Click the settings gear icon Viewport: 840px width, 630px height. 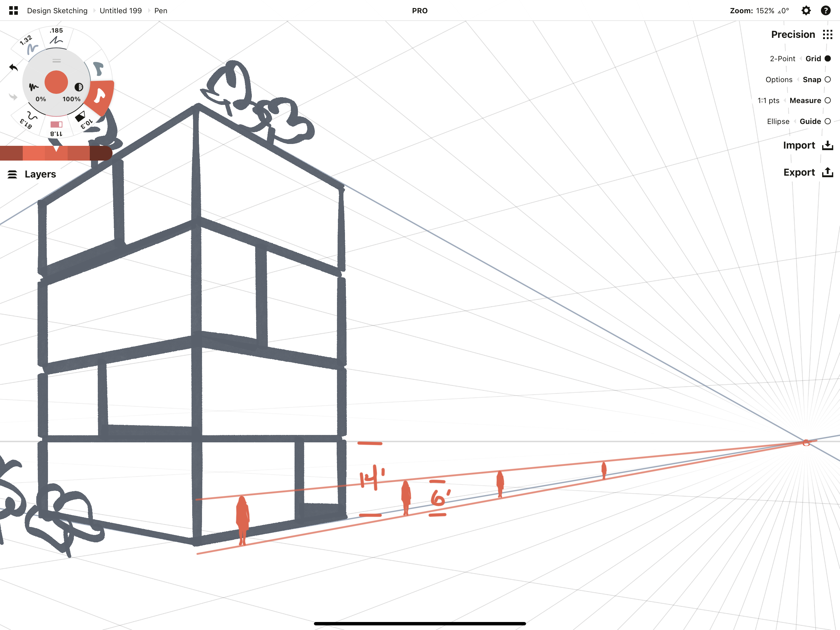tap(806, 10)
